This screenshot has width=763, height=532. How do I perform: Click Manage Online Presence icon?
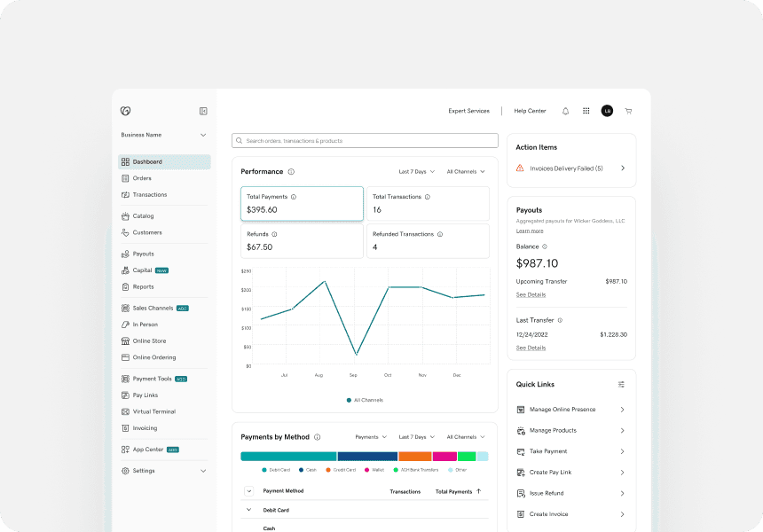521,410
